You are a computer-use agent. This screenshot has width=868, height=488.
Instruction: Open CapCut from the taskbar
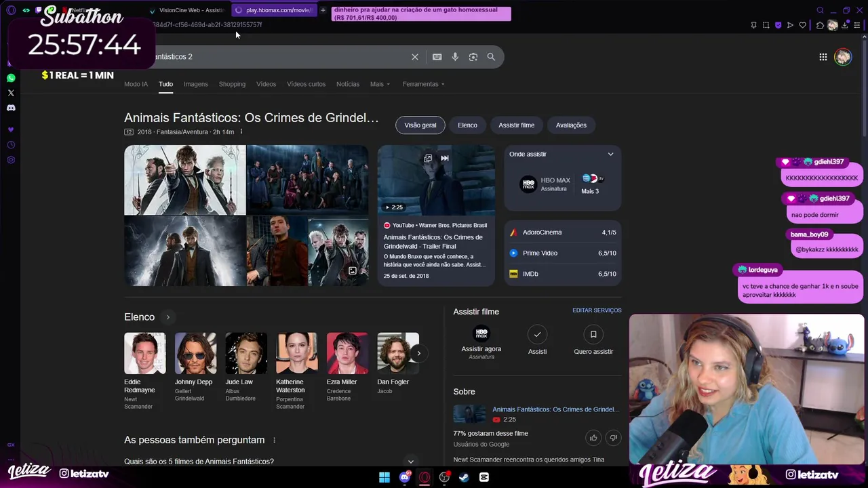pyautogui.click(x=484, y=477)
